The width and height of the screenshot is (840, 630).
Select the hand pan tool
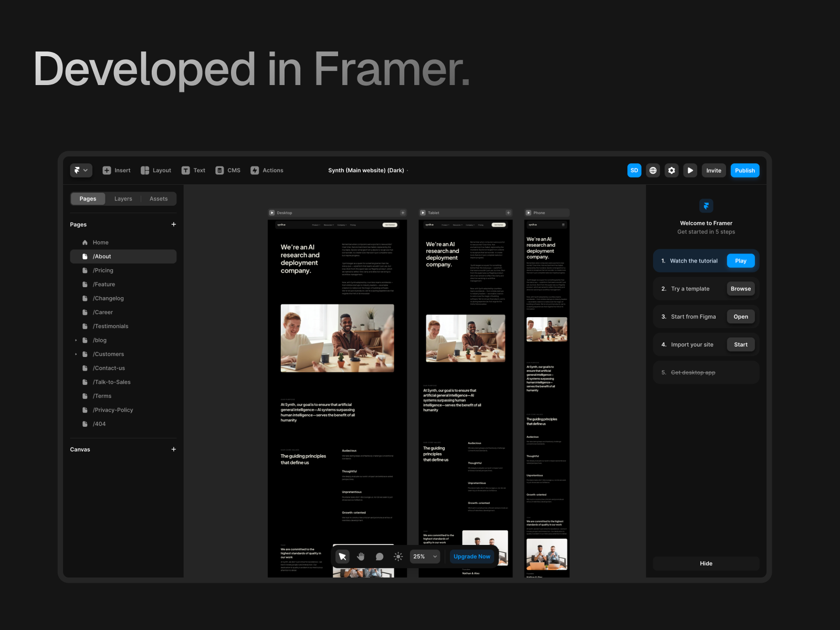[x=361, y=556]
